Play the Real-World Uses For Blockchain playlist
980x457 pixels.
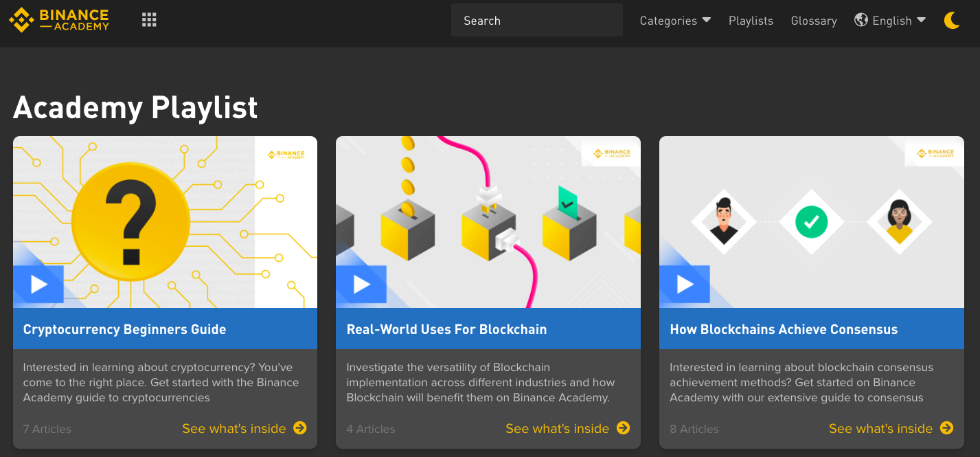point(361,284)
